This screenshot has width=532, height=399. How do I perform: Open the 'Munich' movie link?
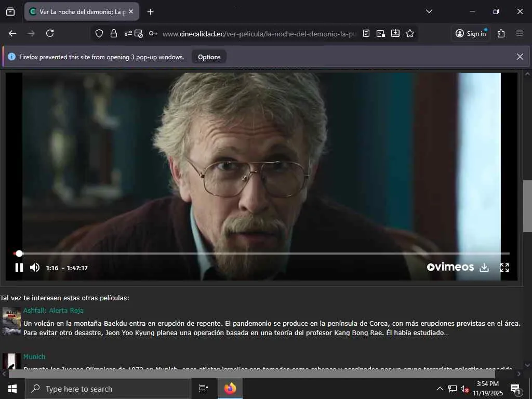(x=34, y=356)
